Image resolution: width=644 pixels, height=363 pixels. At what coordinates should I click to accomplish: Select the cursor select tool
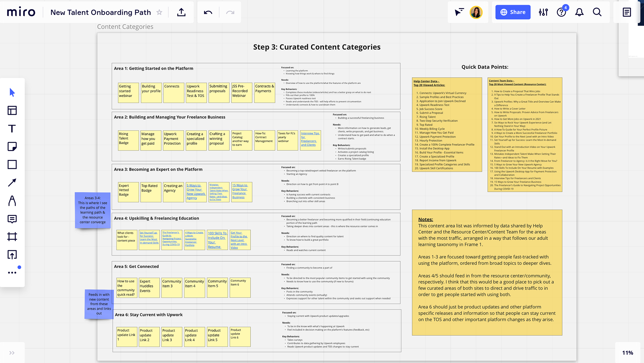click(x=12, y=92)
